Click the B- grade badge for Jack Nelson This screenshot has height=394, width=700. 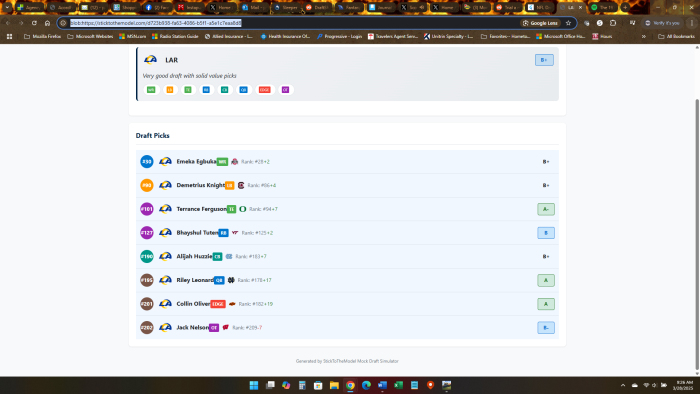click(546, 328)
